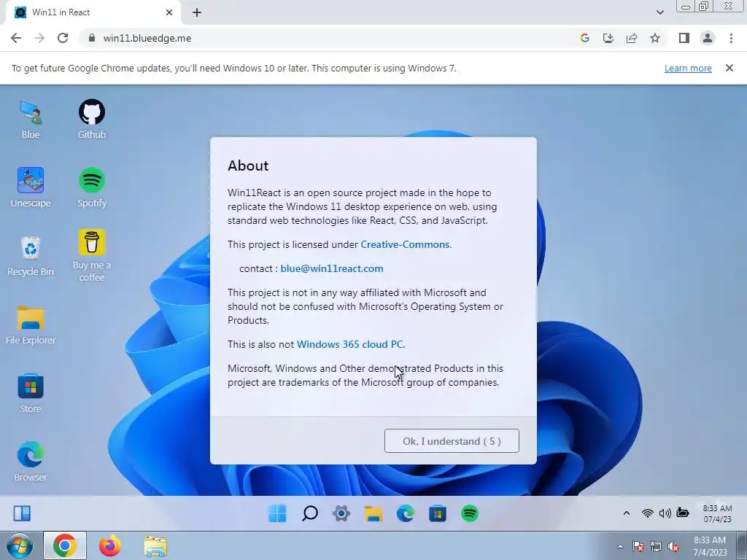Open the Blue desktop icon
The height and width of the screenshot is (560, 747).
tap(31, 119)
